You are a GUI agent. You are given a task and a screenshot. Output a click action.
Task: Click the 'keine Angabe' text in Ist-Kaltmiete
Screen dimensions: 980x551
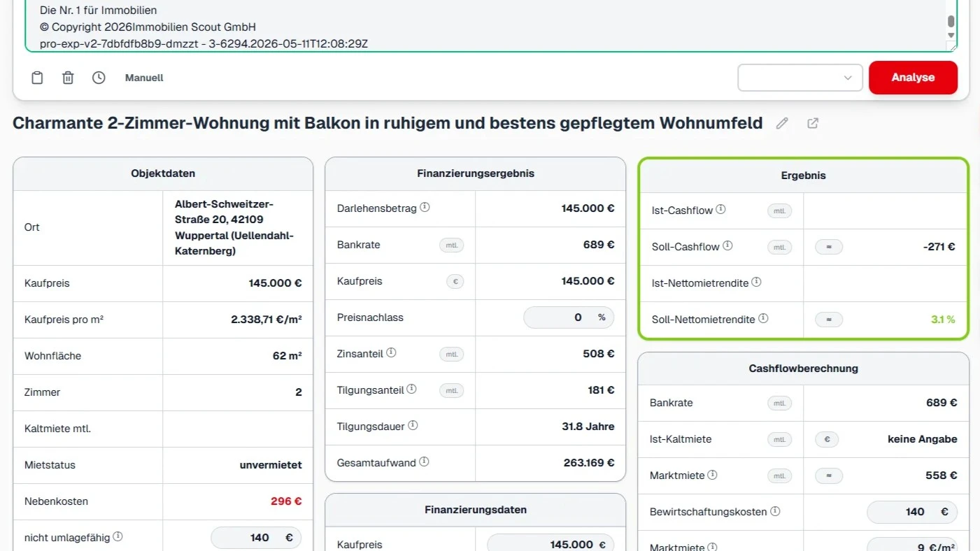coord(923,439)
